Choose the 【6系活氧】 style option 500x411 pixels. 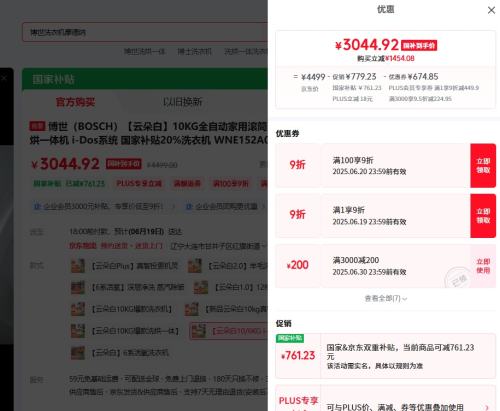click(x=128, y=287)
